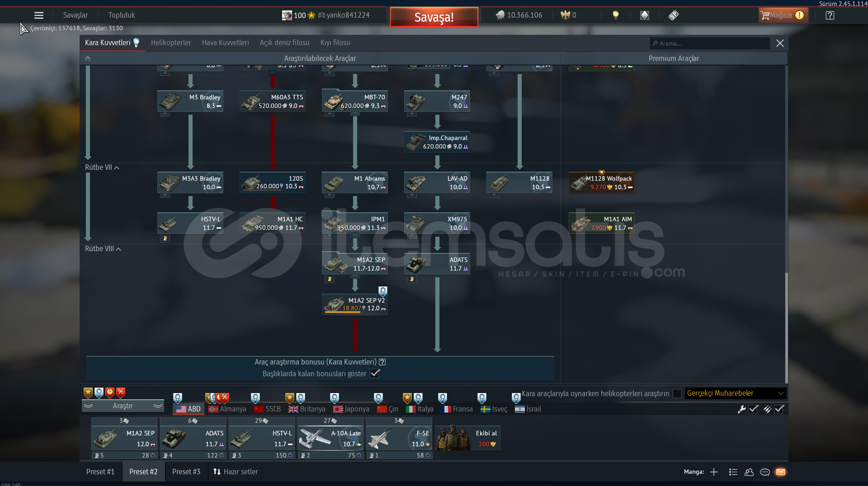Toggle Başlıklarda kalan bonusları göster checkbox
This screenshot has height=486, width=868.
(375, 374)
